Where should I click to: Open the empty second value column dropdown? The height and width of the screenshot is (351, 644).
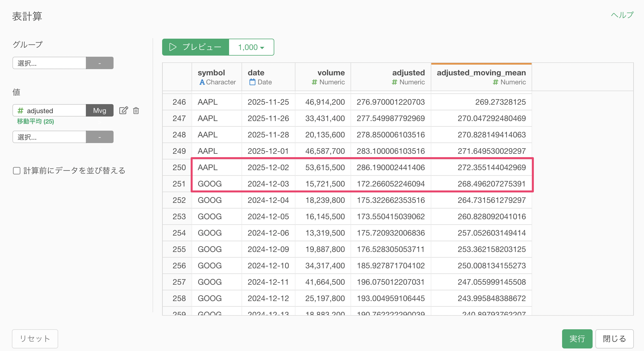click(49, 137)
